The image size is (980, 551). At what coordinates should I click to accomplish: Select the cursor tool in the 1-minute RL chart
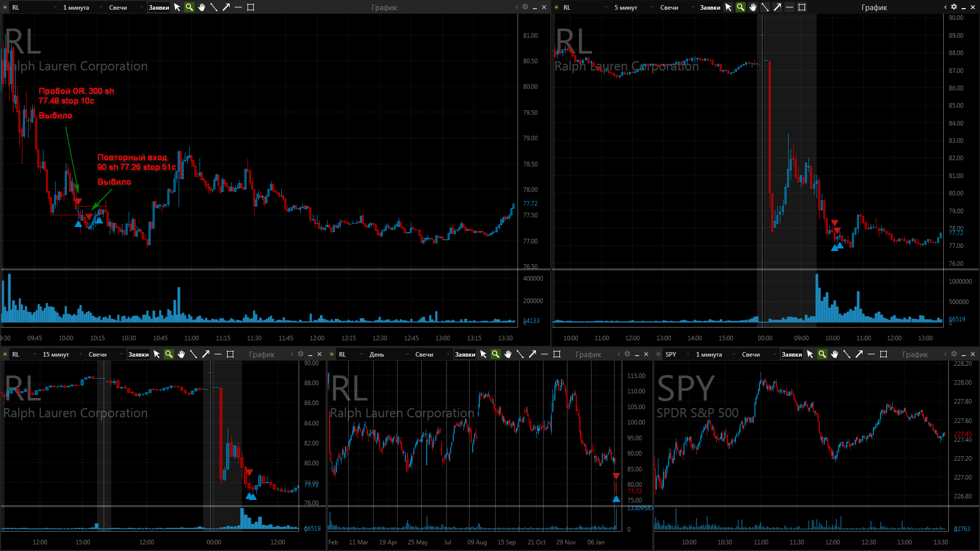pyautogui.click(x=177, y=7)
